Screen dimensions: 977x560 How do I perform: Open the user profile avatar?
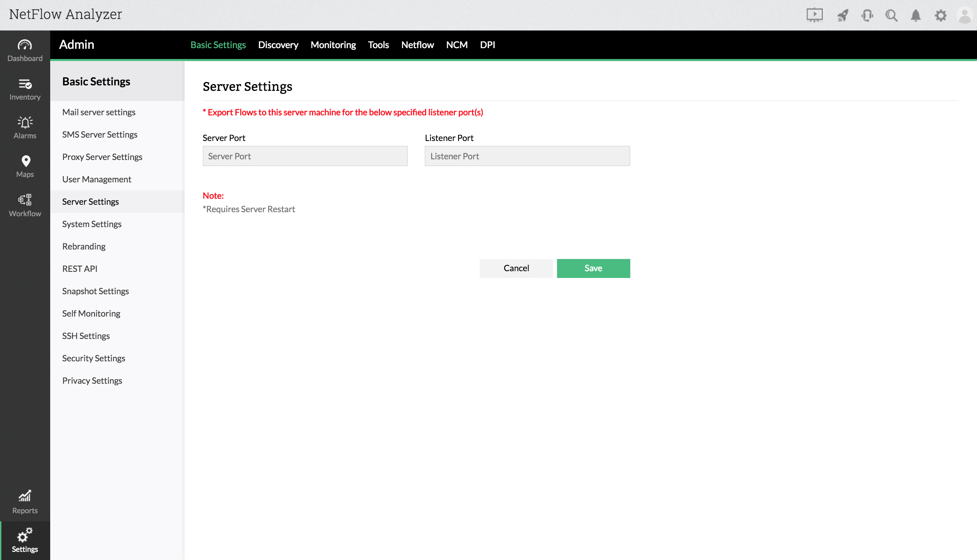tap(964, 15)
